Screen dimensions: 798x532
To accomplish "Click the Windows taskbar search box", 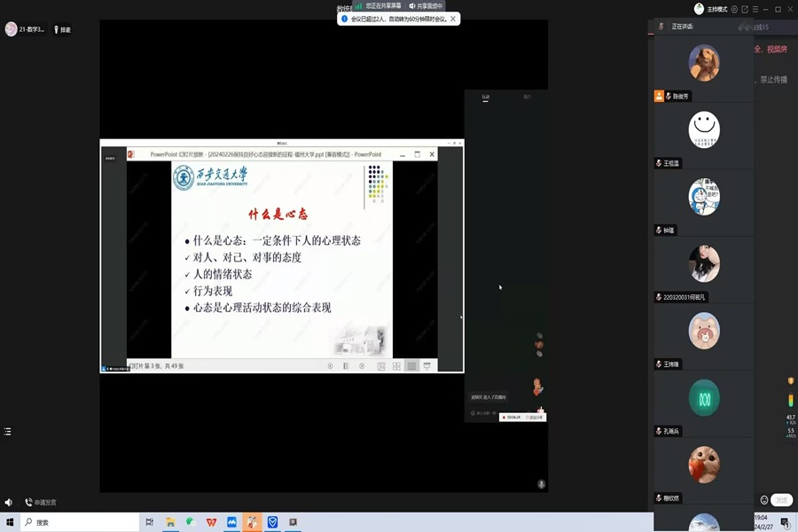I will [x=80, y=522].
